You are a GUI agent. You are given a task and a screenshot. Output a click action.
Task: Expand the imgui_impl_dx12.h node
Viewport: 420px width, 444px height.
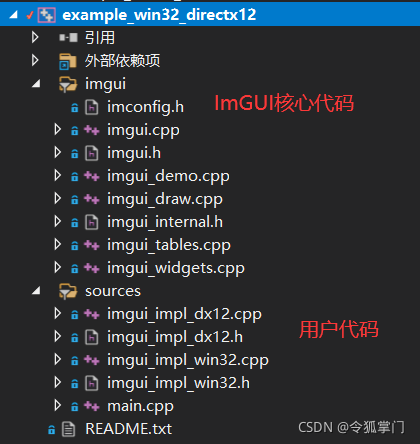[x=58, y=337]
